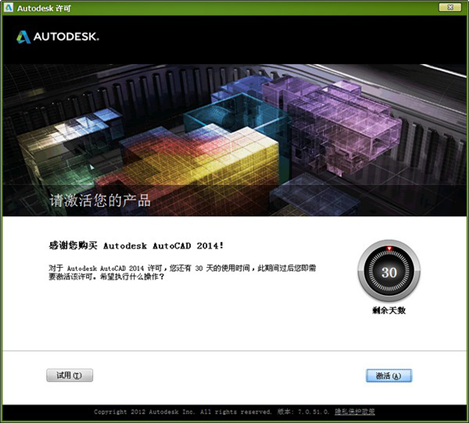Click the copyright 2012 Autodesk footer text

[183, 412]
